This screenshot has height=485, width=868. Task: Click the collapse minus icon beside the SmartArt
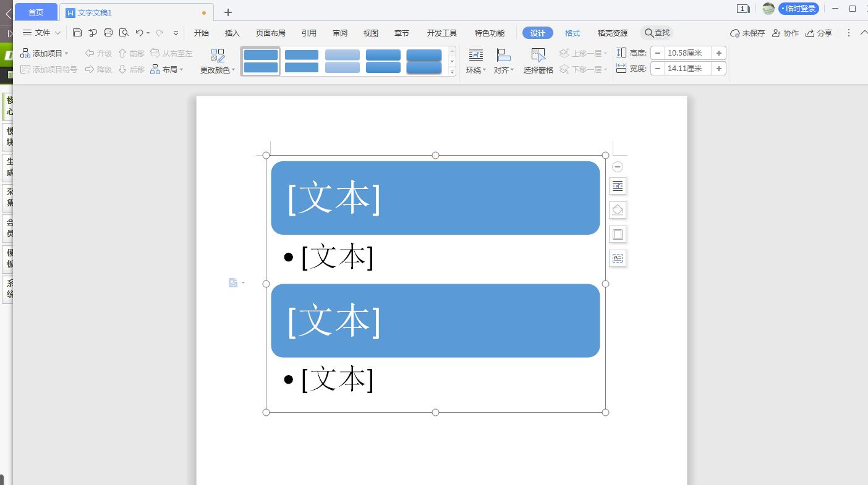click(617, 167)
